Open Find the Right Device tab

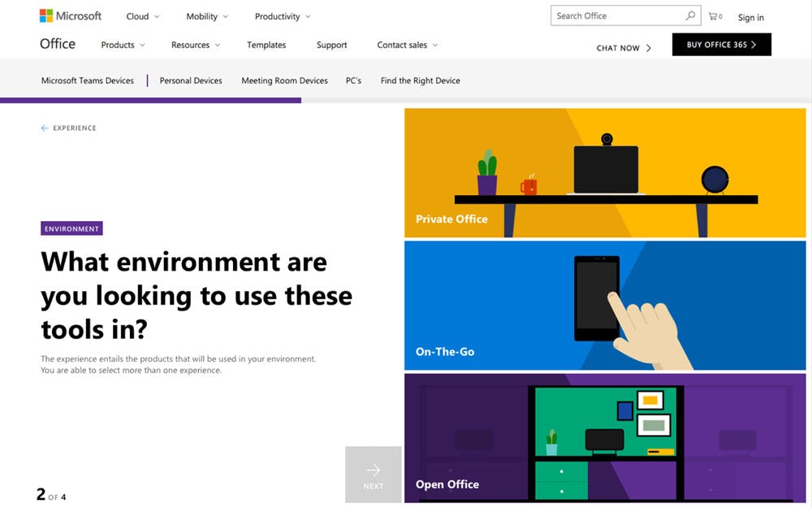420,80
